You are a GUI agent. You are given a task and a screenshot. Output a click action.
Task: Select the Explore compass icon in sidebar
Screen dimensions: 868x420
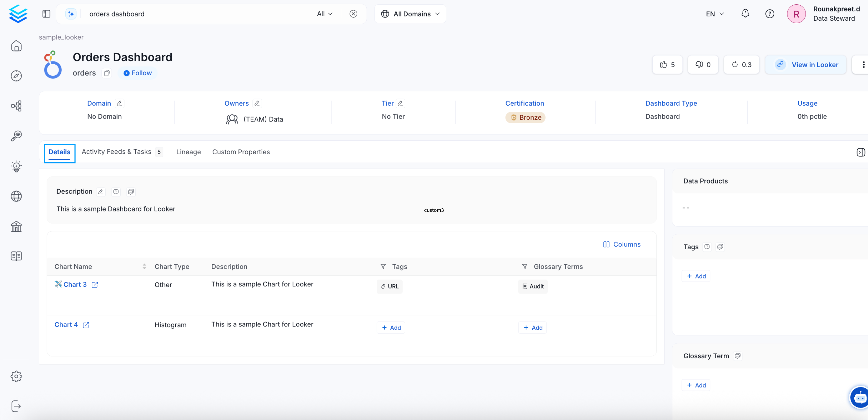click(17, 76)
